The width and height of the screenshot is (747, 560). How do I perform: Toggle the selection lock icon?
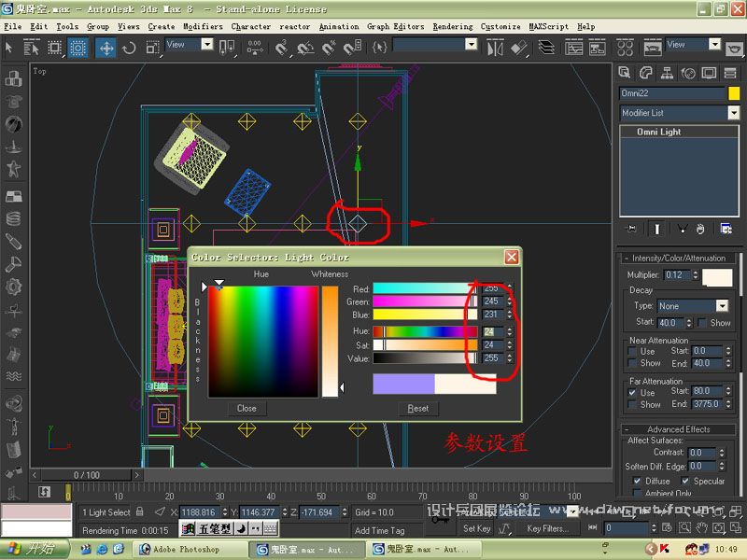tap(139, 511)
